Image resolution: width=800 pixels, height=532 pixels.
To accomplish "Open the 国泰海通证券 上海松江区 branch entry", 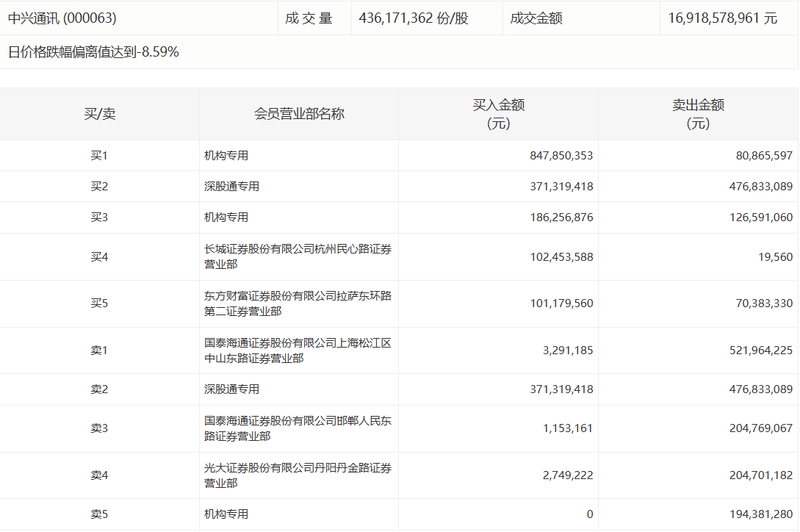I will 298,351.
